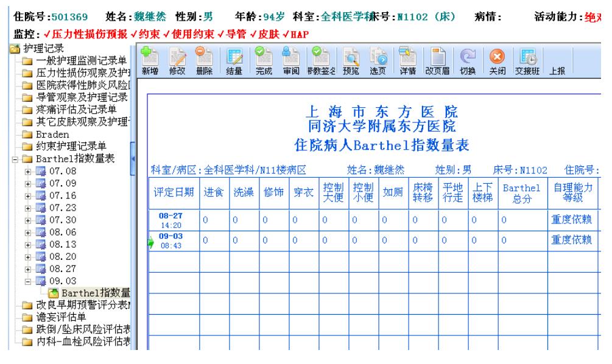
Task: Open the 结量 toolbar function
Action: point(234,61)
